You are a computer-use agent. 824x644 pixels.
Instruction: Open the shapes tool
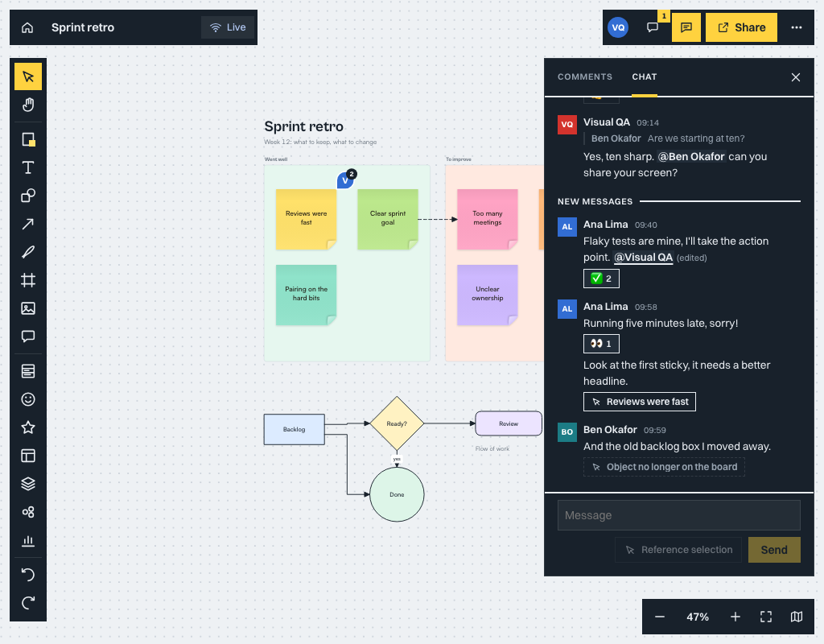(x=28, y=196)
